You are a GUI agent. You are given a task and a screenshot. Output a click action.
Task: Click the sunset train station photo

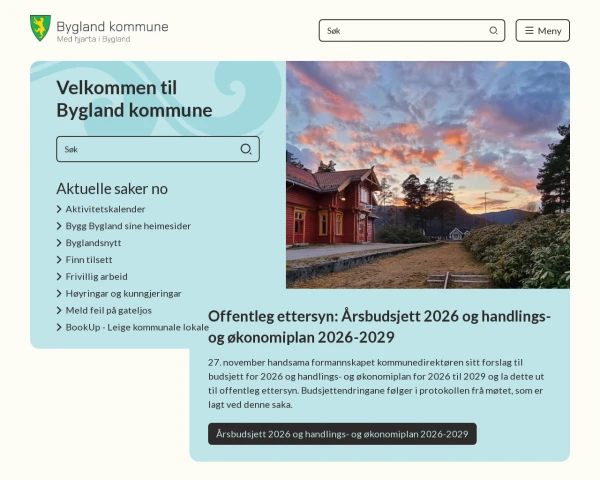click(428, 175)
